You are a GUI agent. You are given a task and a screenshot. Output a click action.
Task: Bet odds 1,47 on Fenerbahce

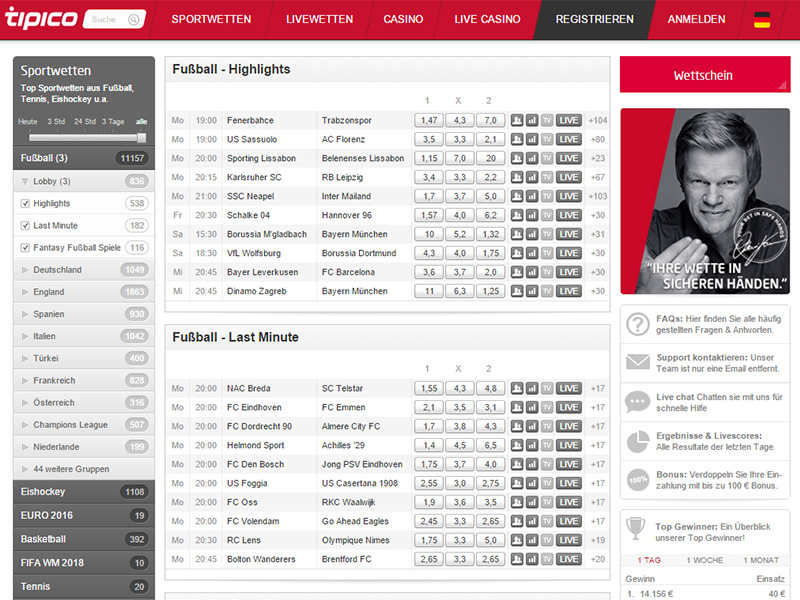(x=429, y=120)
